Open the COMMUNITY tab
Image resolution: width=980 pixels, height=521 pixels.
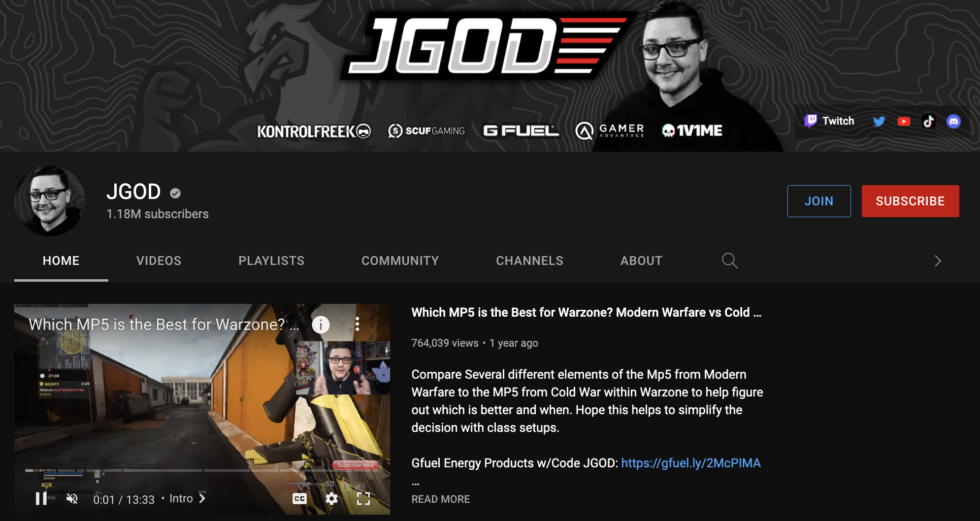[x=400, y=260]
